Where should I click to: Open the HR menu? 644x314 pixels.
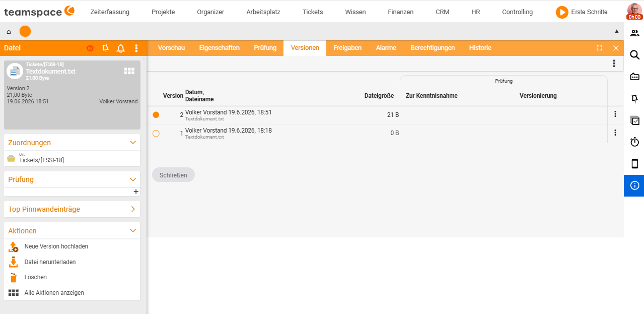tap(476, 12)
